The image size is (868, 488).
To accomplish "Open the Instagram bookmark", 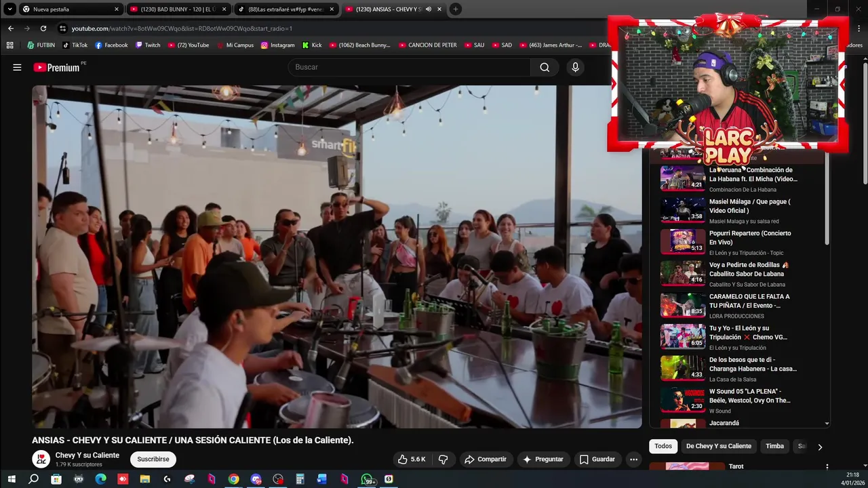I will tap(278, 45).
